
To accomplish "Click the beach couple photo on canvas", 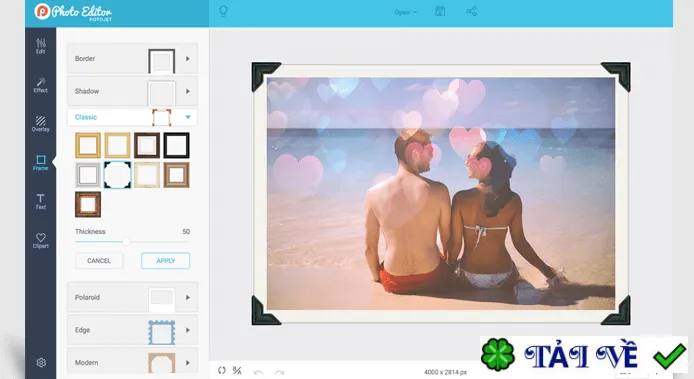I will pyautogui.click(x=441, y=193).
